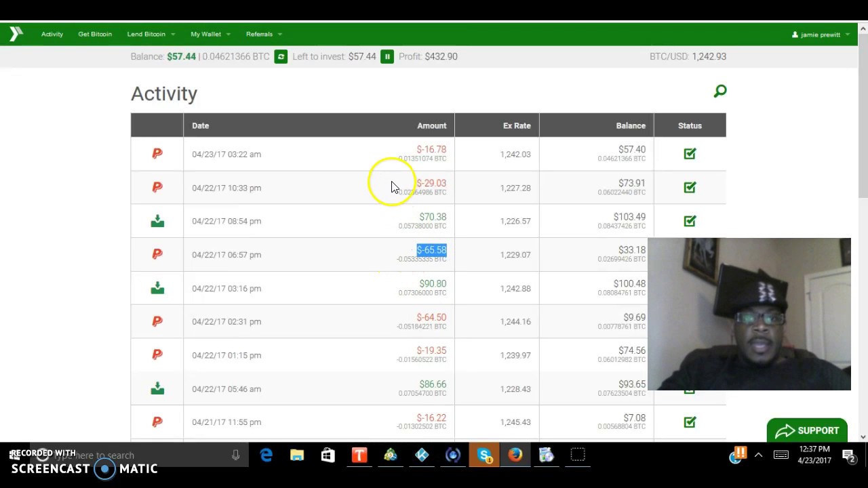
Task: Click the $90.80 amount
Action: pyautogui.click(x=433, y=284)
